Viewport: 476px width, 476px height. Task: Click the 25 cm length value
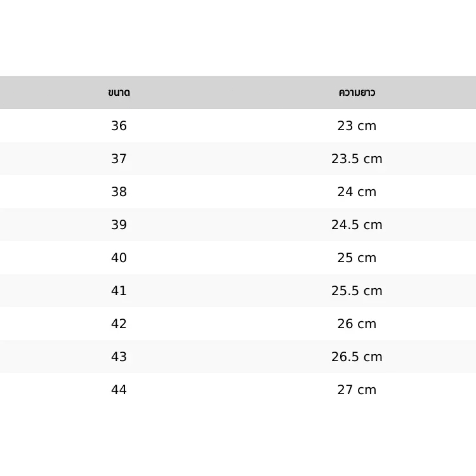357,258
